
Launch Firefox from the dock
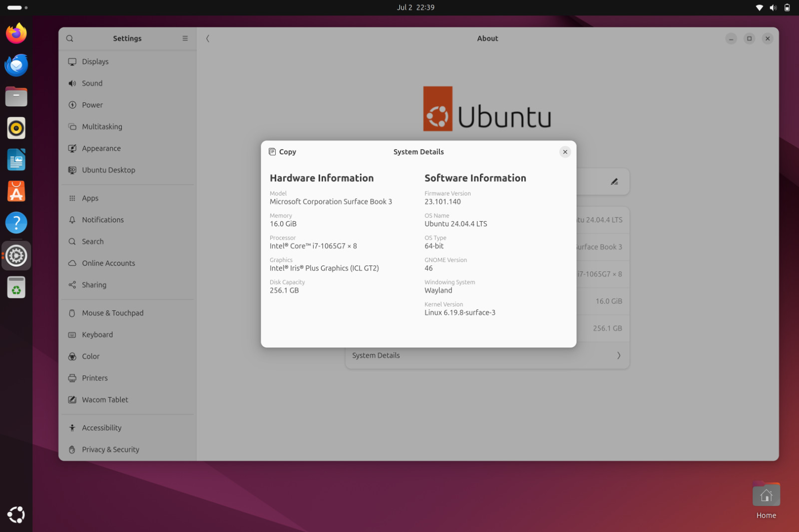[x=16, y=33]
